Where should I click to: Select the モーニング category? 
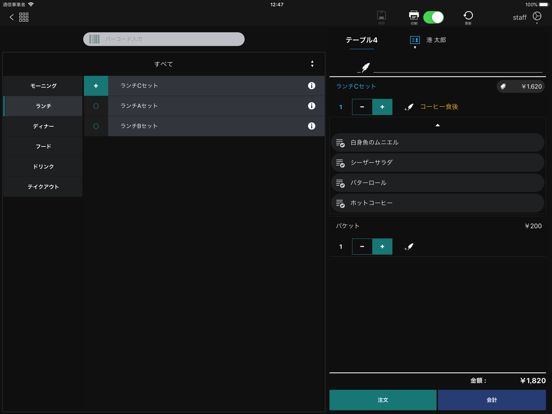(43, 86)
